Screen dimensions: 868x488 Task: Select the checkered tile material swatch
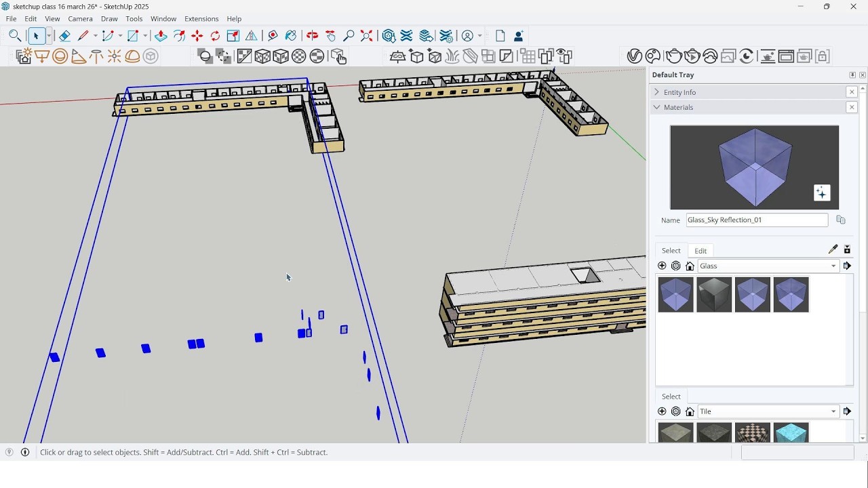[x=753, y=432]
